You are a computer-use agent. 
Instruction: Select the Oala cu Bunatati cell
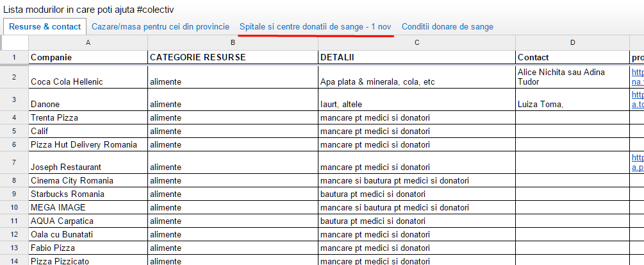click(x=88, y=235)
